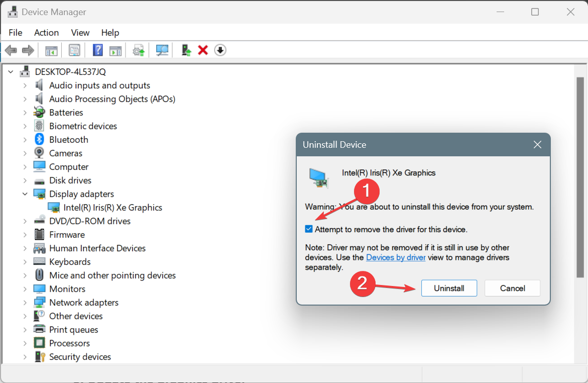Click the Uninstall button

pos(449,288)
